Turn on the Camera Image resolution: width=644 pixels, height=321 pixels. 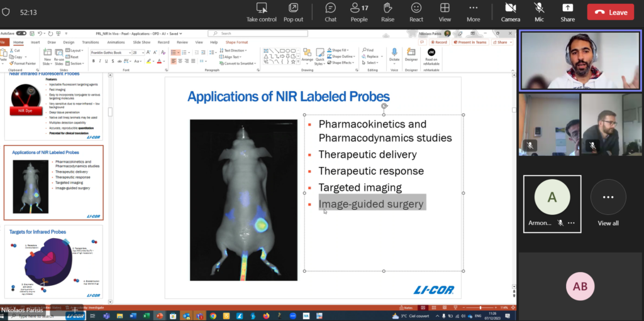[x=511, y=13]
